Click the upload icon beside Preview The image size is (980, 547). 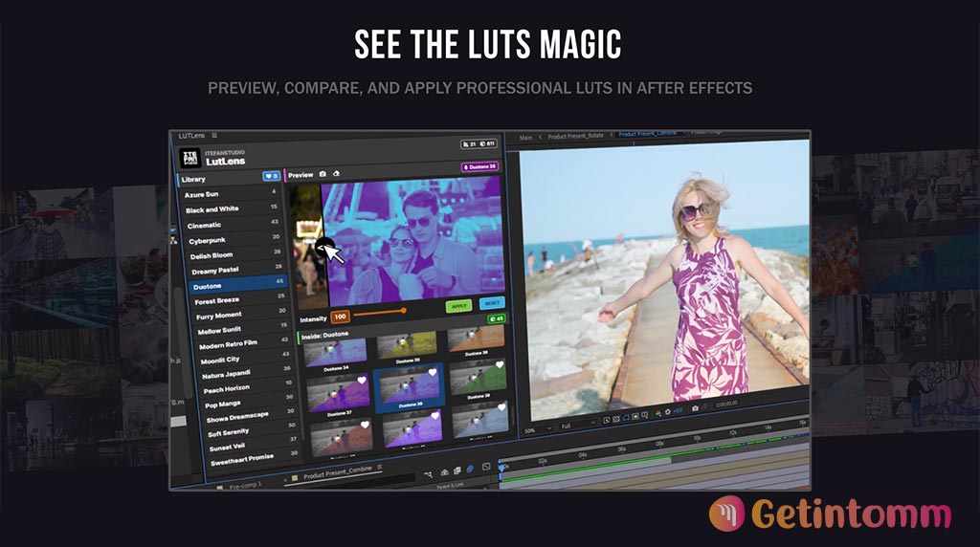point(336,174)
